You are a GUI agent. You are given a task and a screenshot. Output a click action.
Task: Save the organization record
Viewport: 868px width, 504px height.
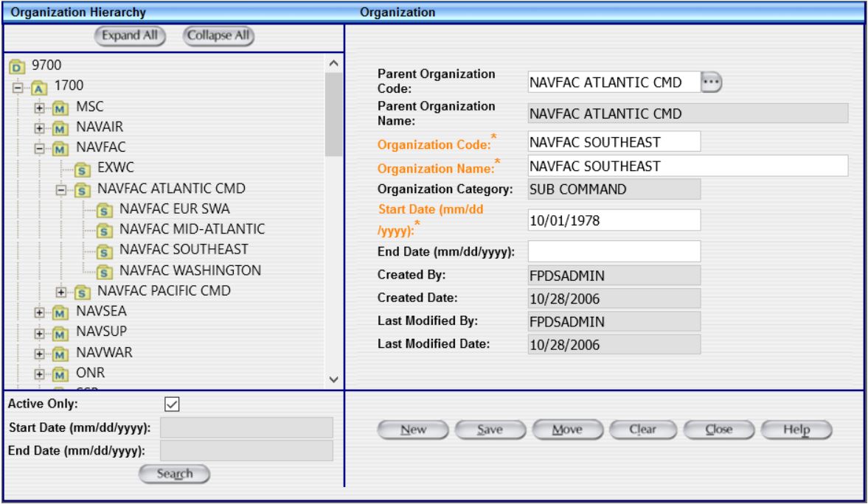point(490,430)
